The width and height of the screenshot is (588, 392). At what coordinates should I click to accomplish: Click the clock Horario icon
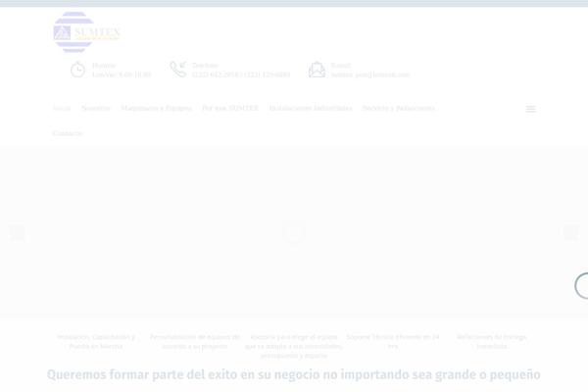point(78,70)
